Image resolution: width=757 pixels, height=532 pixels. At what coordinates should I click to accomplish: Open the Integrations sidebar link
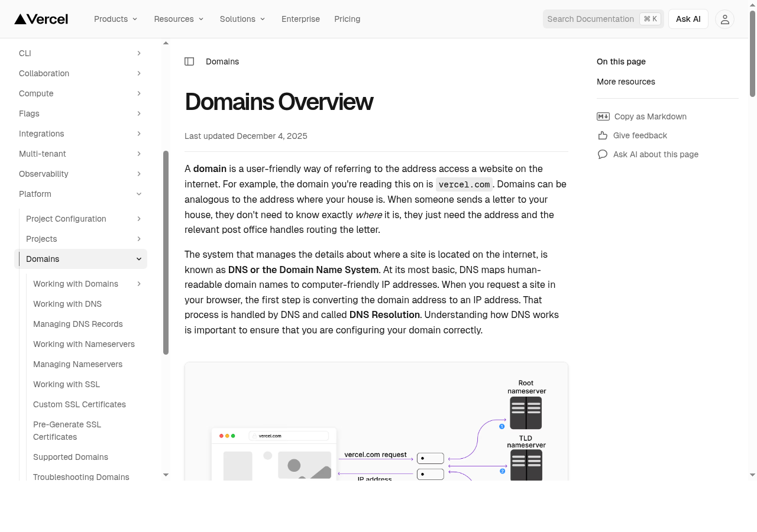click(x=41, y=134)
